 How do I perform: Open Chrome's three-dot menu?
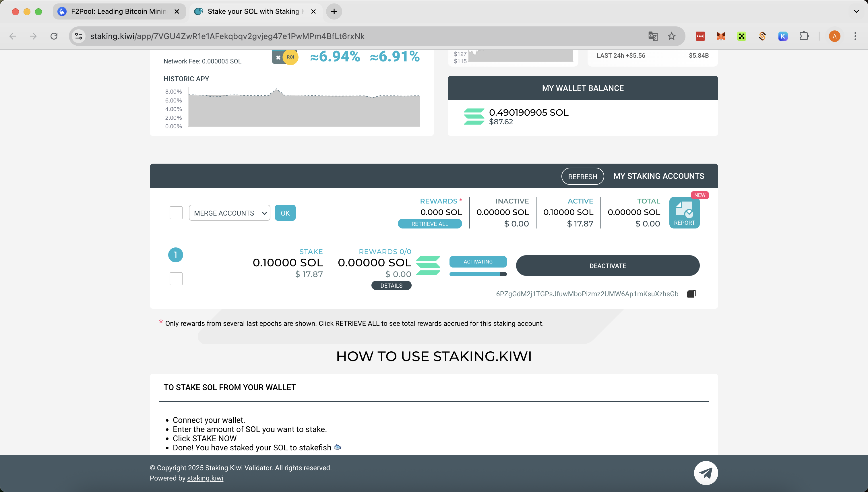tap(855, 36)
